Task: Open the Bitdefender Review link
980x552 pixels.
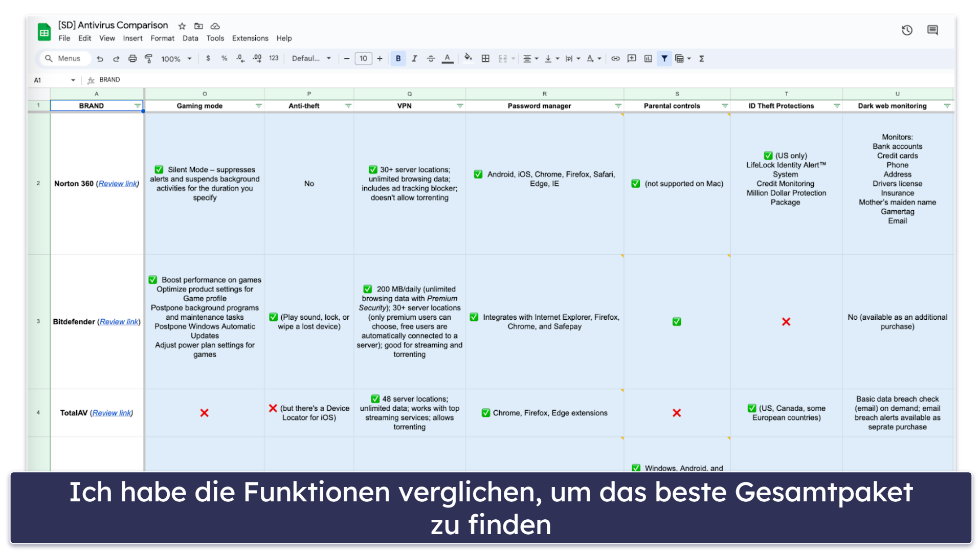Action: pos(119,322)
